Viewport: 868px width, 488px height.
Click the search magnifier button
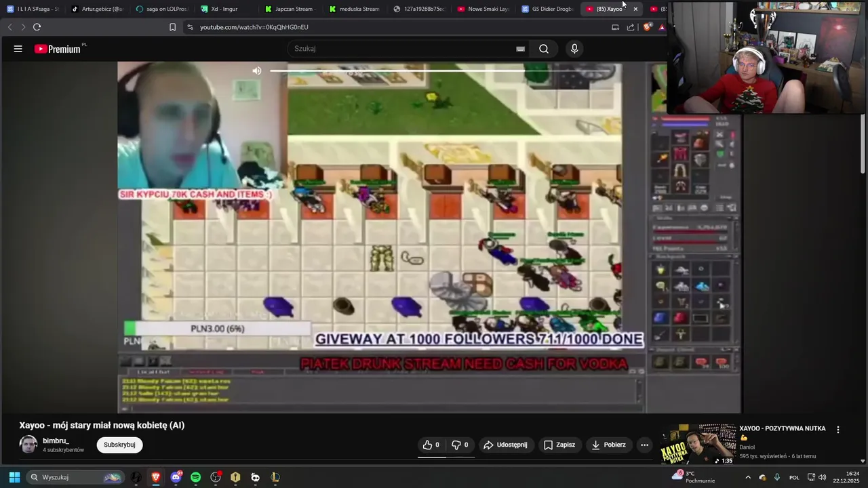544,49
